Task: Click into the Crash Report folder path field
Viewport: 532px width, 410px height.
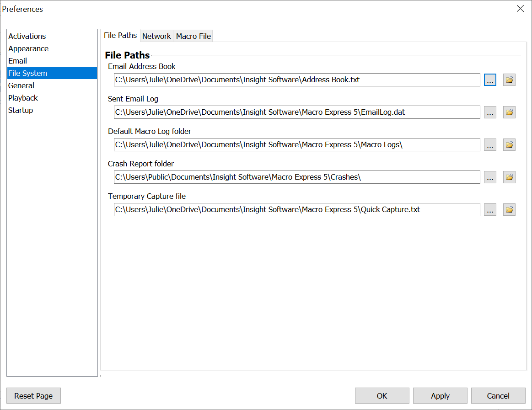Action: 296,177
